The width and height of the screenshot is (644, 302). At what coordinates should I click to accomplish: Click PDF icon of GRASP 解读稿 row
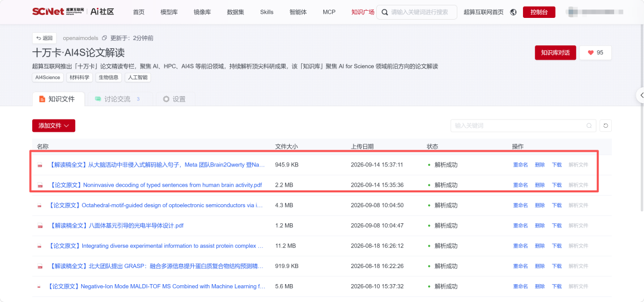[x=40, y=266]
